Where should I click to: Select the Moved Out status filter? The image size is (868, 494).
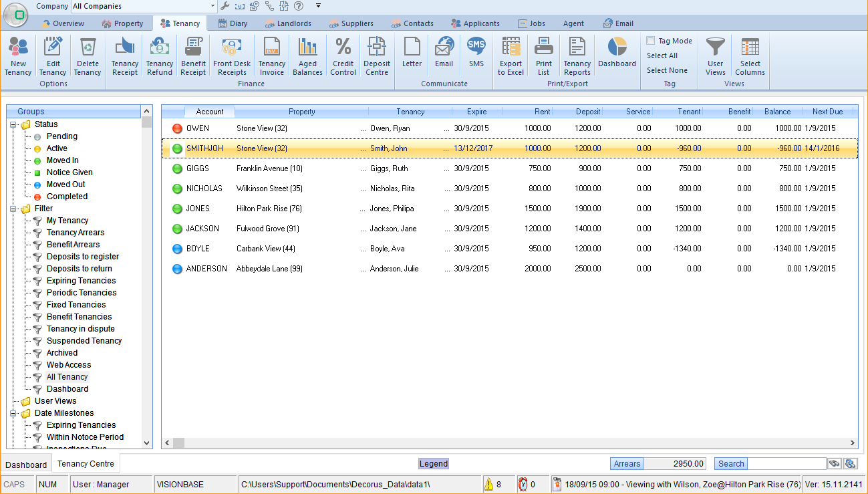click(x=66, y=184)
